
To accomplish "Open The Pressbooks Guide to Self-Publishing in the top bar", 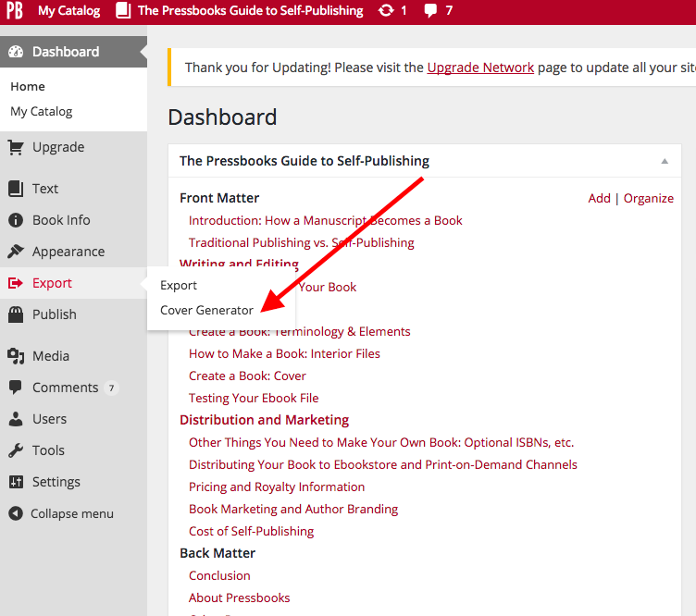I will [250, 10].
